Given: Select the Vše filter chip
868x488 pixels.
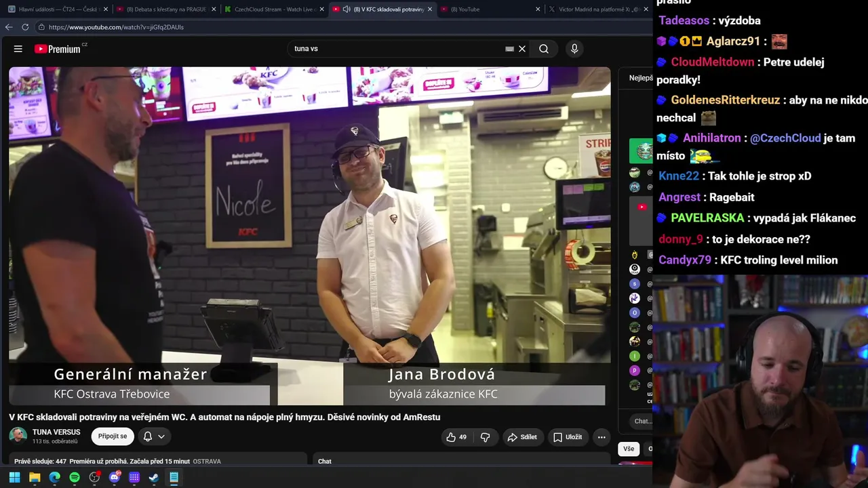Looking at the screenshot, I should pos(629,449).
